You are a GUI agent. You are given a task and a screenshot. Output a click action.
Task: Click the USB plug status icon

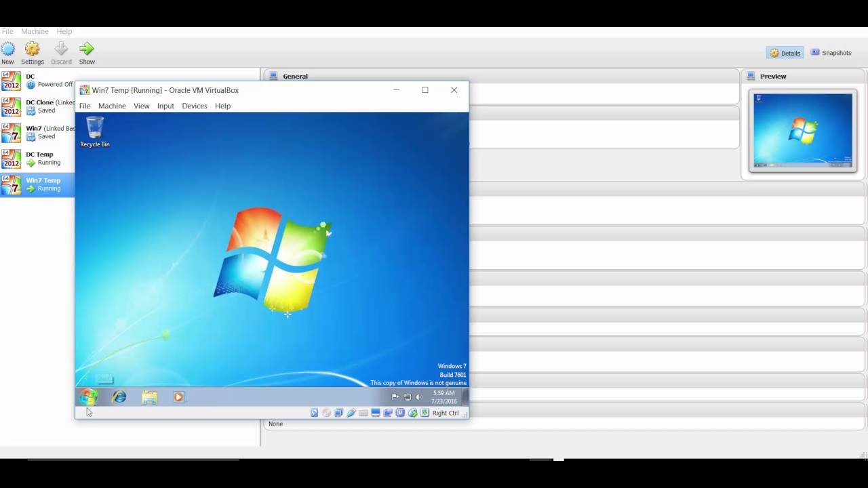[x=351, y=413]
